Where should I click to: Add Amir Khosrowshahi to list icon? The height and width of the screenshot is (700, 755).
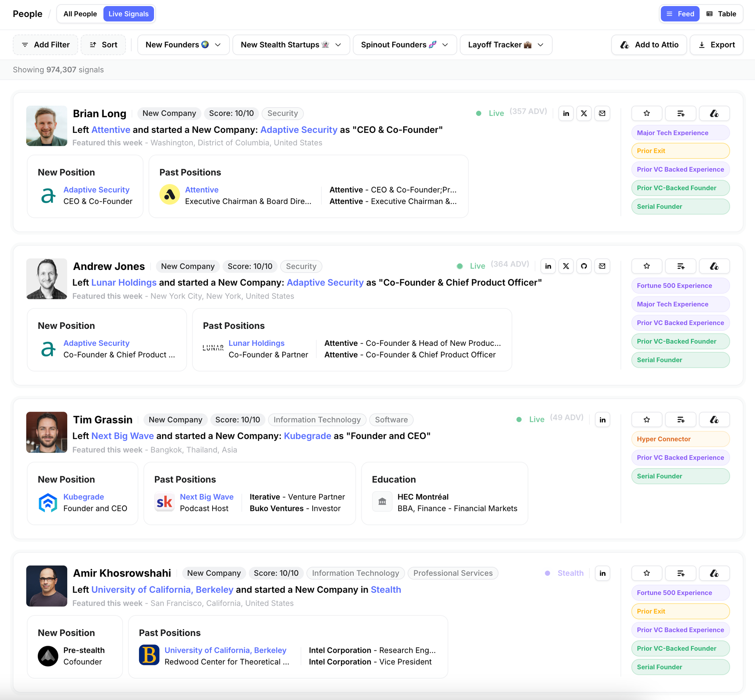coord(680,573)
